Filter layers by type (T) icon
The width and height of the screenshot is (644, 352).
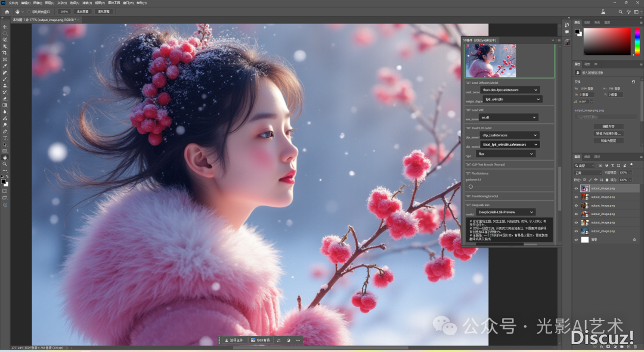click(x=613, y=166)
